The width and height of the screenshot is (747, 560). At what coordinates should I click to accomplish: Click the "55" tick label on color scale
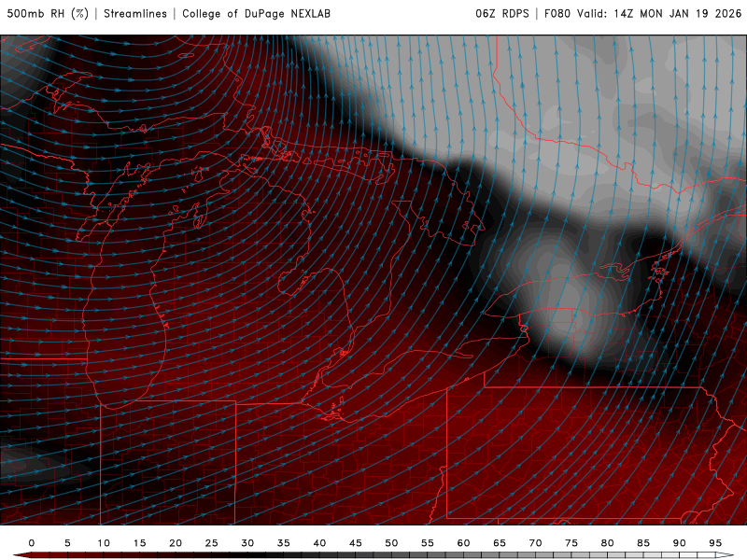click(428, 543)
